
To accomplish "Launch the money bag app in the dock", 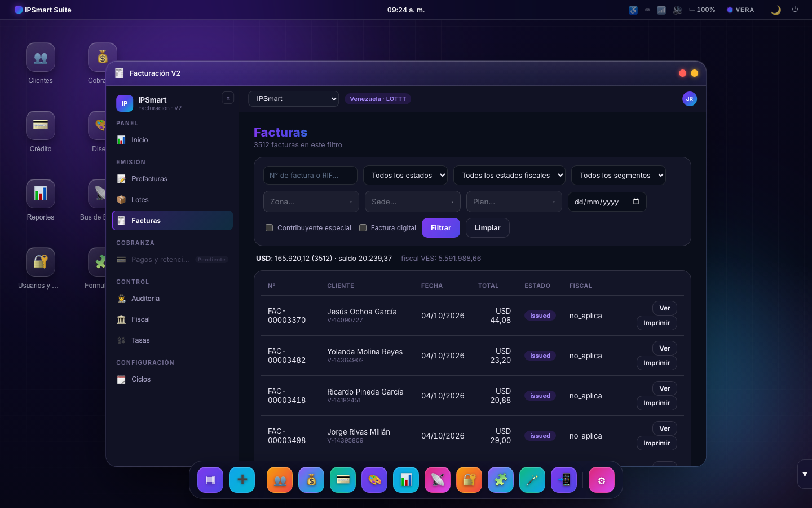I will tap(311, 480).
